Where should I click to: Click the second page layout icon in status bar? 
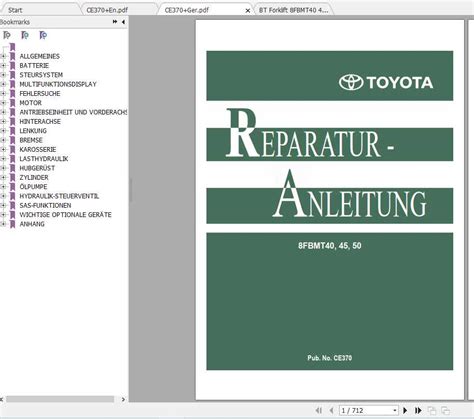pyautogui.click(x=445, y=410)
